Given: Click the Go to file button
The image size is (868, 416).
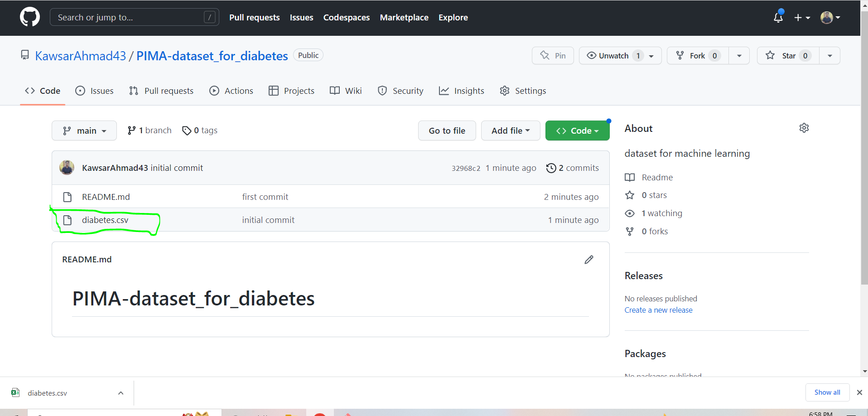Looking at the screenshot, I should tap(447, 131).
